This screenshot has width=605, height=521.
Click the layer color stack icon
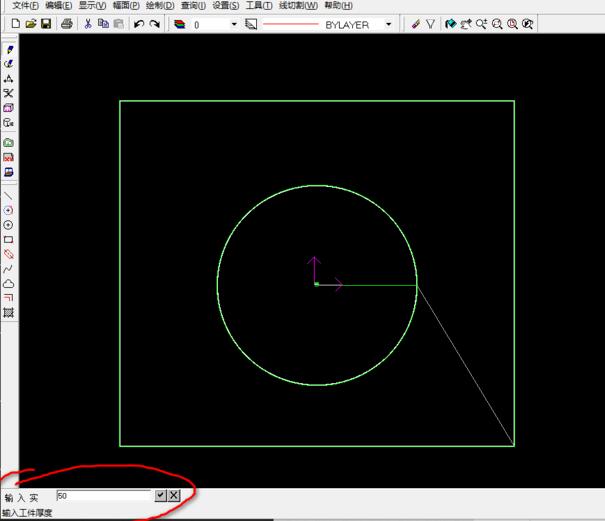click(180, 24)
